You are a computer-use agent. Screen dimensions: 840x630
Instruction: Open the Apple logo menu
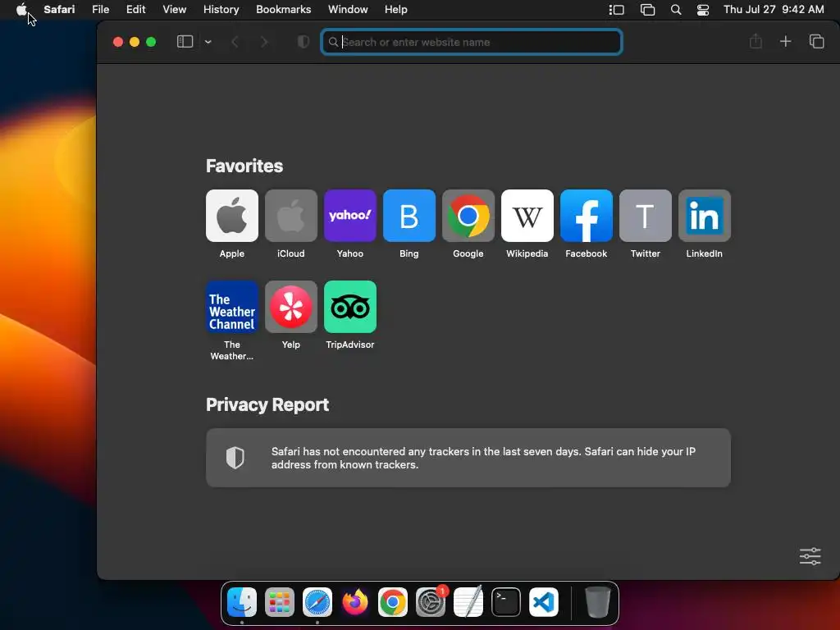21,9
